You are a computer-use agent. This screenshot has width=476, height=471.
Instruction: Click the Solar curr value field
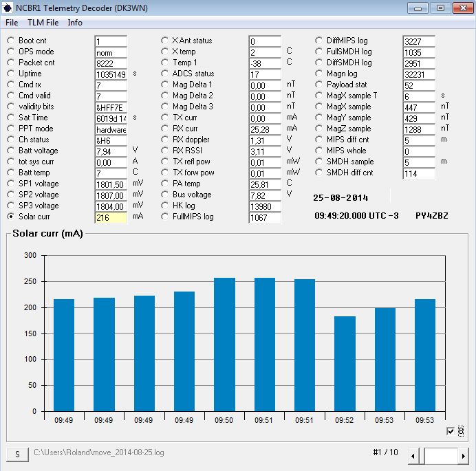111,217
